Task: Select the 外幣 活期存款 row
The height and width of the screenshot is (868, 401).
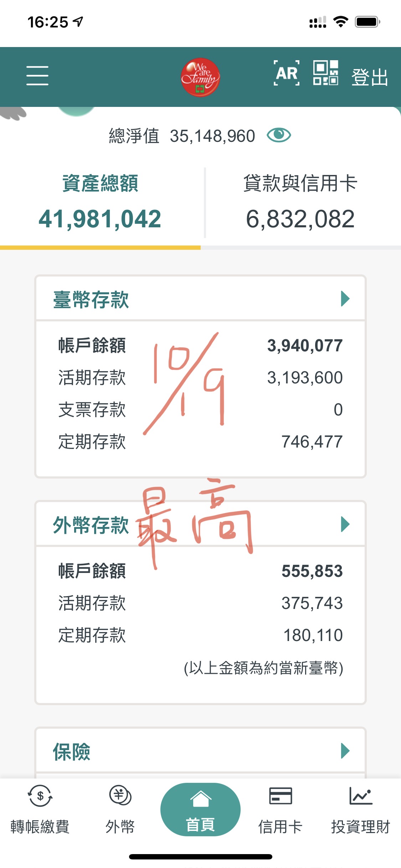Action: pyautogui.click(x=200, y=603)
